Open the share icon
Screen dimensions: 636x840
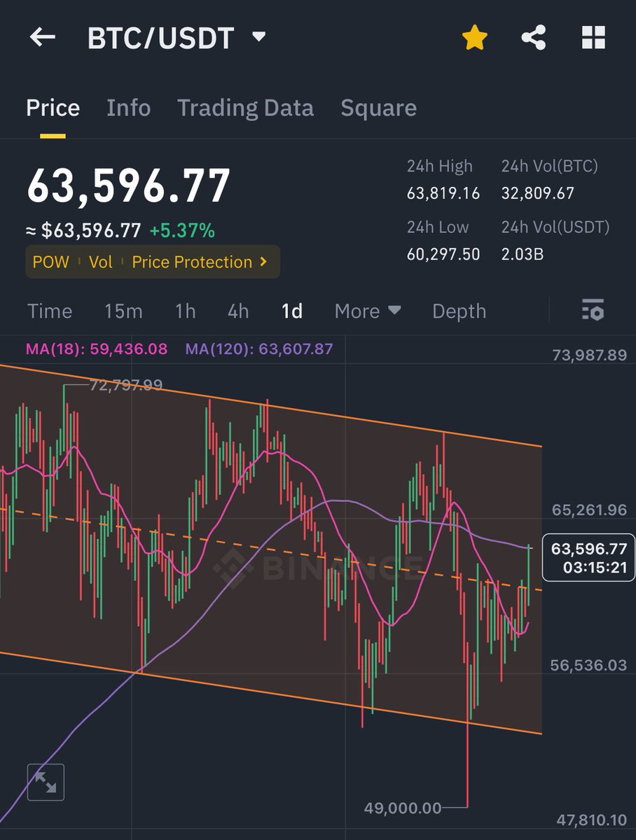point(534,38)
